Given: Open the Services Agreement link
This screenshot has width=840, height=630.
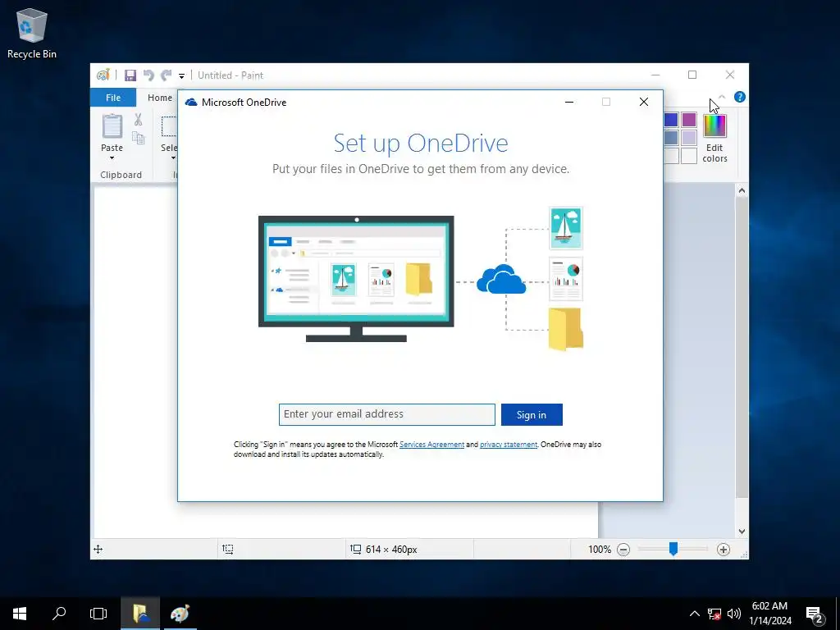Looking at the screenshot, I should (431, 445).
